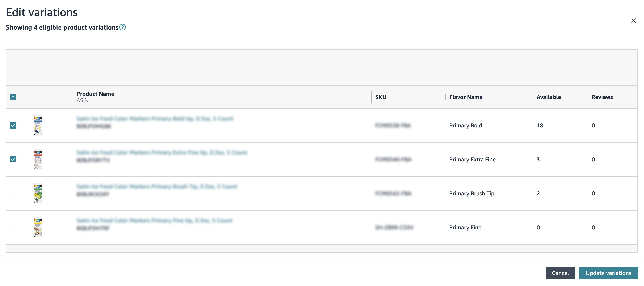Toggle the select-all header checkbox
Viewport: 644px width, 286px height.
click(13, 97)
